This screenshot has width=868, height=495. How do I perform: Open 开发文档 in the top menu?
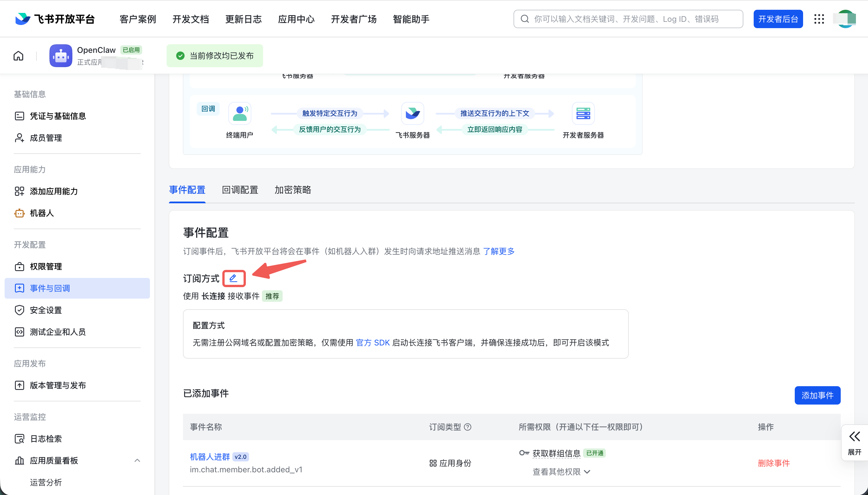tap(190, 19)
